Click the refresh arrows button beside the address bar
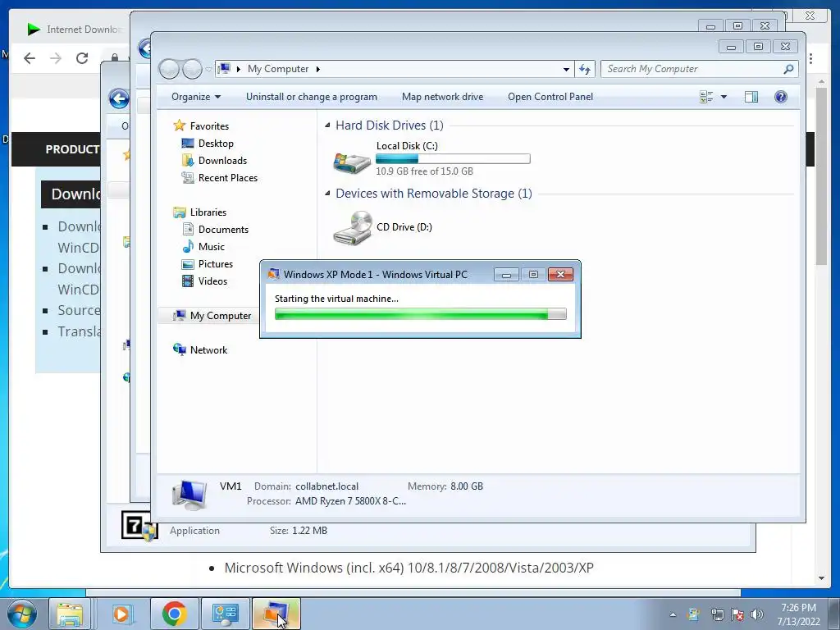840x630 pixels. [584, 69]
